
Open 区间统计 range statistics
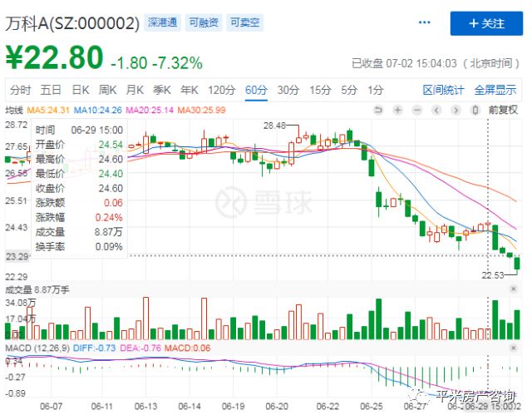[443, 91]
